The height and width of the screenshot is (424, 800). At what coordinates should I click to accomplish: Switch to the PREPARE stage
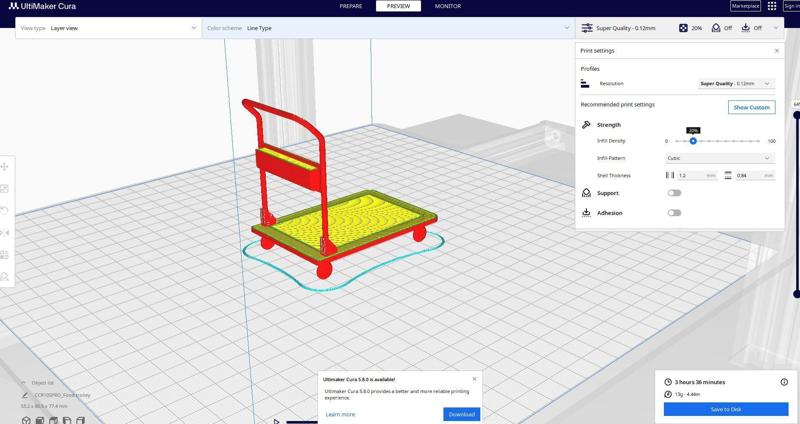(x=351, y=6)
